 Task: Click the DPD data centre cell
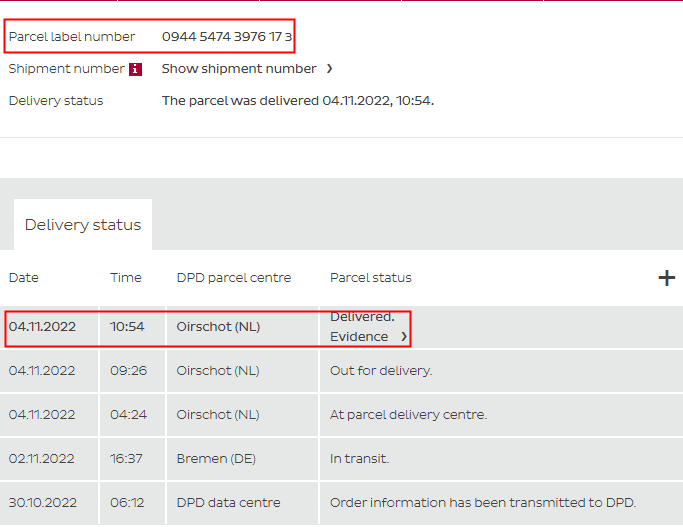(228, 503)
